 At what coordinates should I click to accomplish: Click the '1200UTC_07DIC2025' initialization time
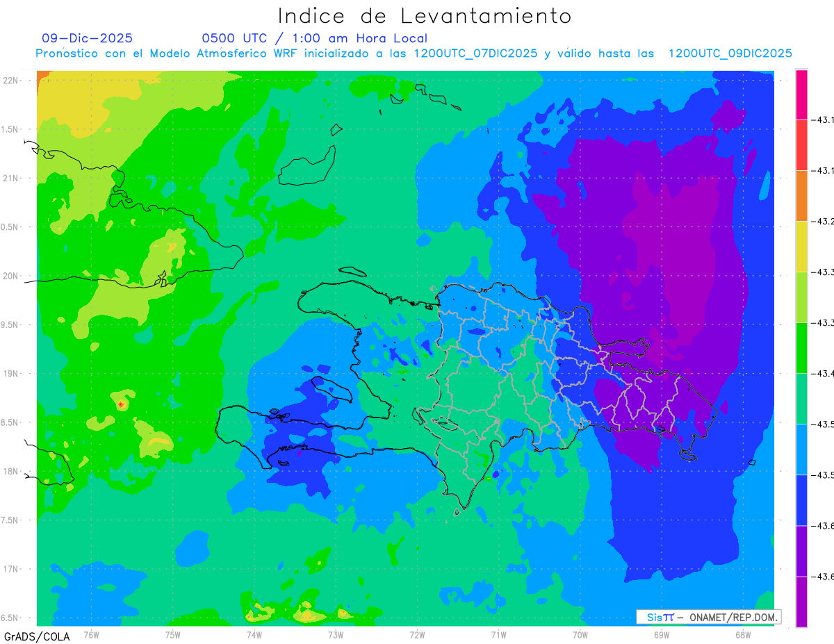point(476,53)
